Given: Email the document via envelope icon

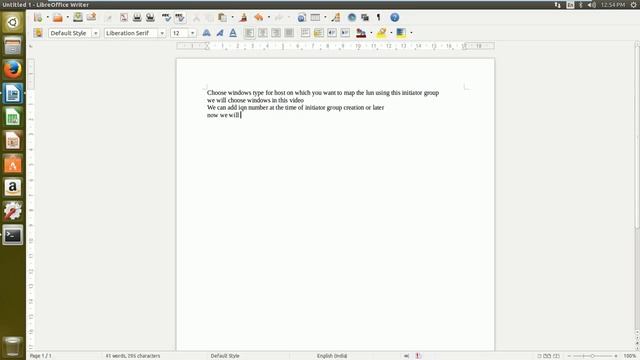Looking at the screenshot, I should (91, 17).
